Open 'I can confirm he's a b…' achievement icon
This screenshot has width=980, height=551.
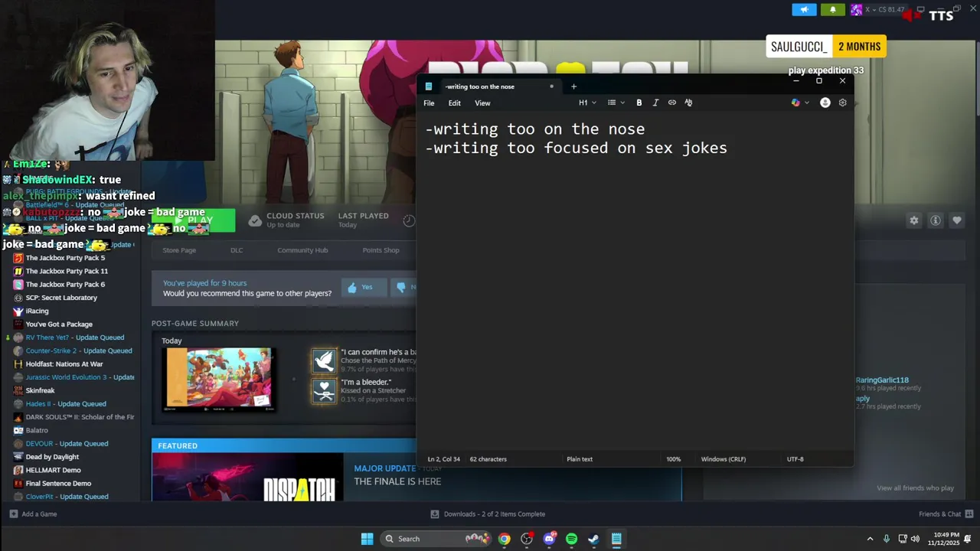coord(324,360)
